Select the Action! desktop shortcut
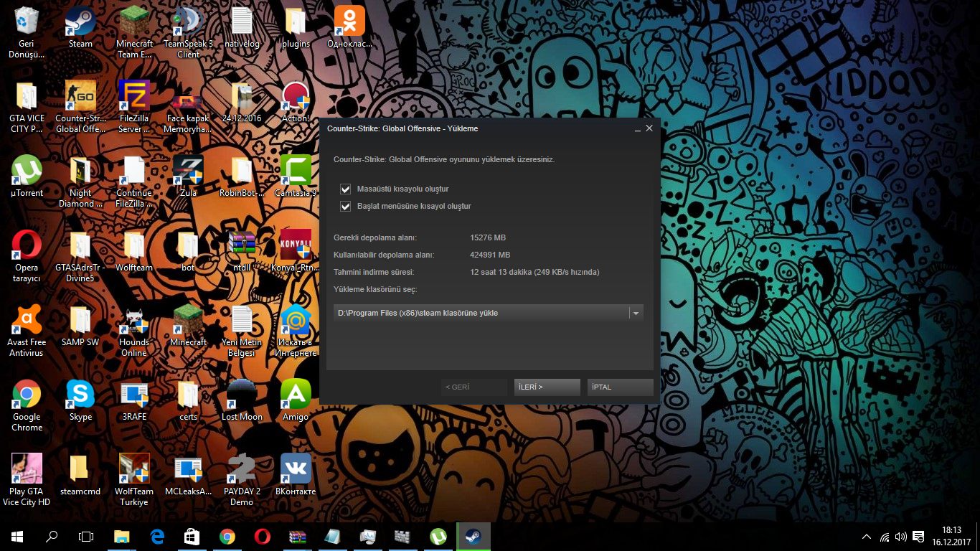Image resolution: width=980 pixels, height=551 pixels. 296,102
